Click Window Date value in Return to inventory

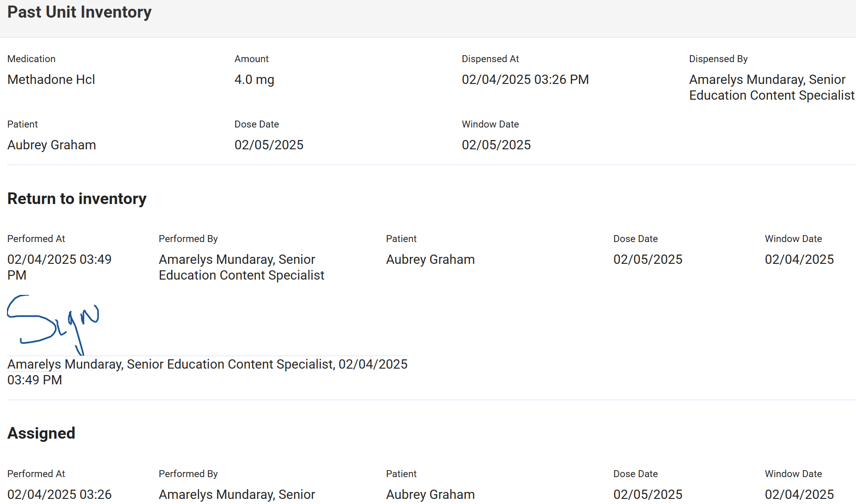(x=799, y=260)
